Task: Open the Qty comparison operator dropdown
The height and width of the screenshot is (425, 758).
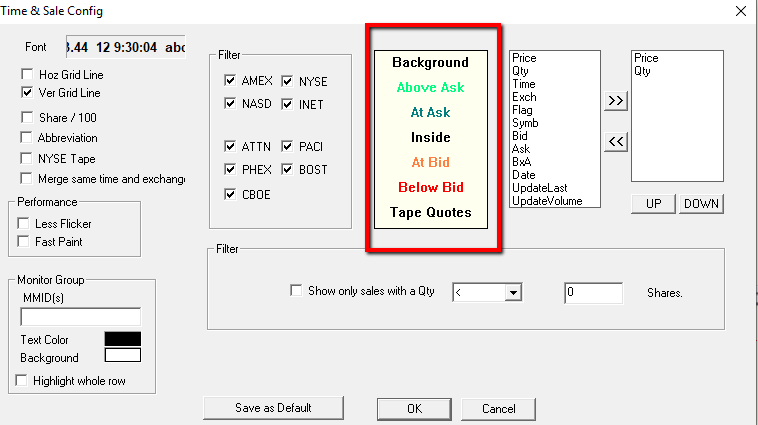Action: (x=514, y=292)
